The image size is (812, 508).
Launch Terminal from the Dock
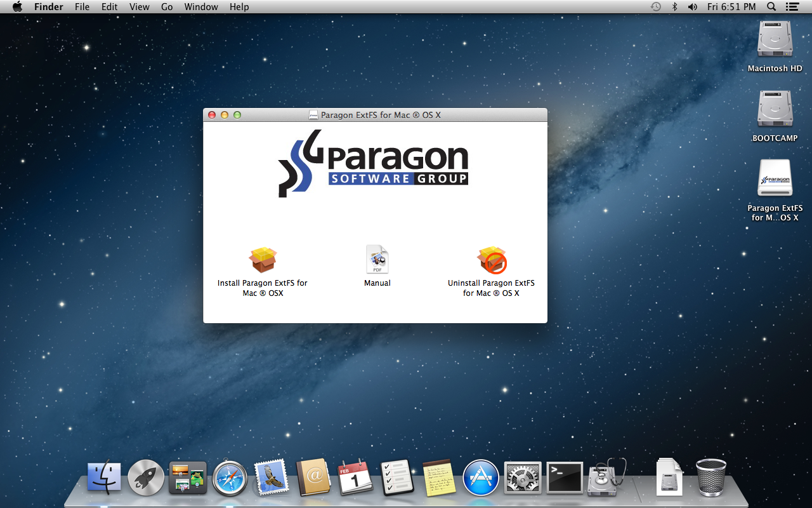tap(565, 478)
